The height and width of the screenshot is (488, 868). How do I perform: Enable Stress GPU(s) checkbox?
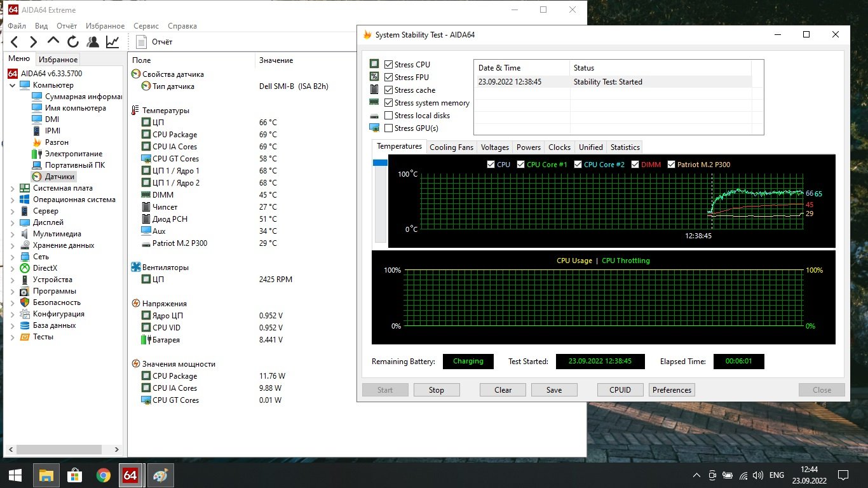[388, 128]
